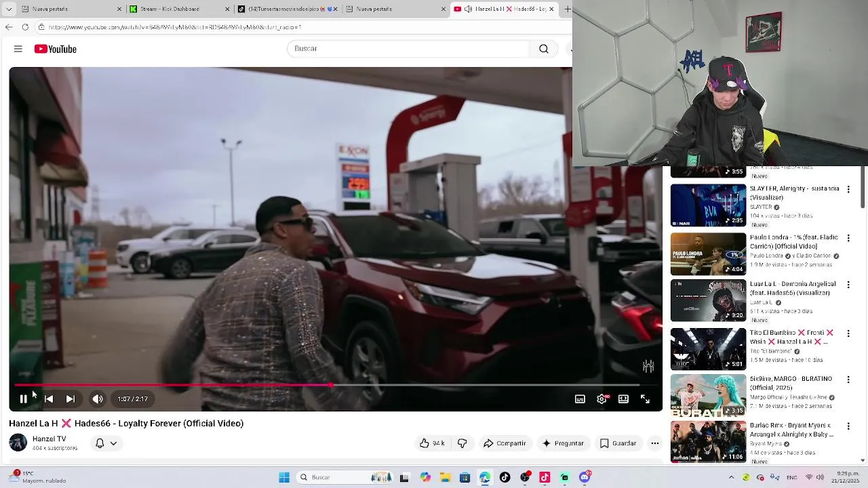Open the purple Discord taskbar icon
Image resolution: width=868 pixels, height=488 pixels.
585,477
